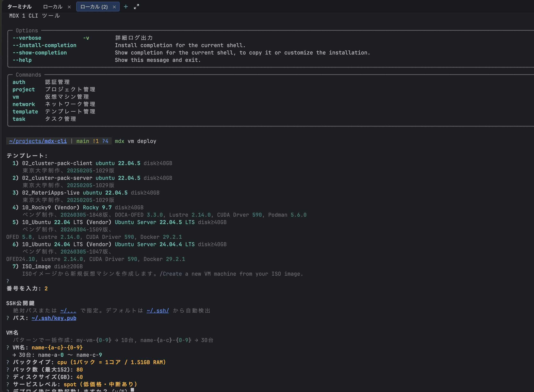Click the 詳細ログ出力 description

pyautogui.click(x=134, y=38)
